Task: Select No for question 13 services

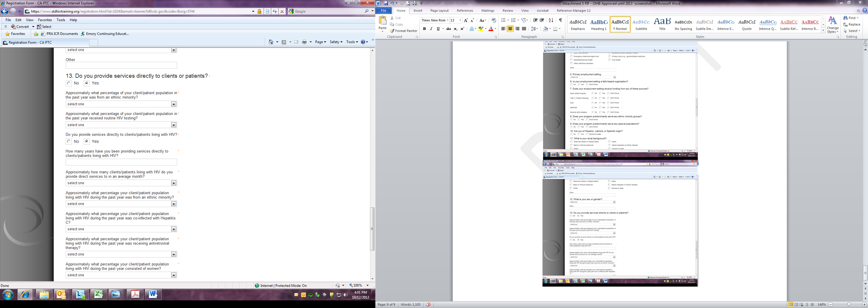Action: pos(69,83)
